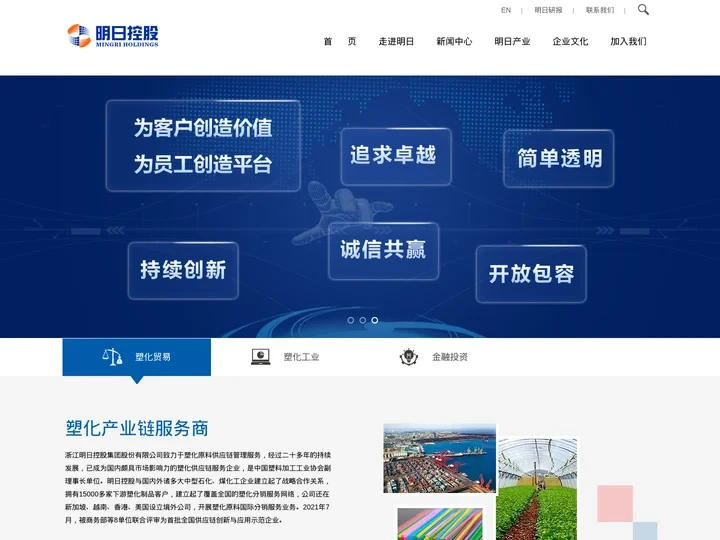Screen dimensions: 720x540
Task: Open the greenhouse crops photo
Action: coord(537,489)
